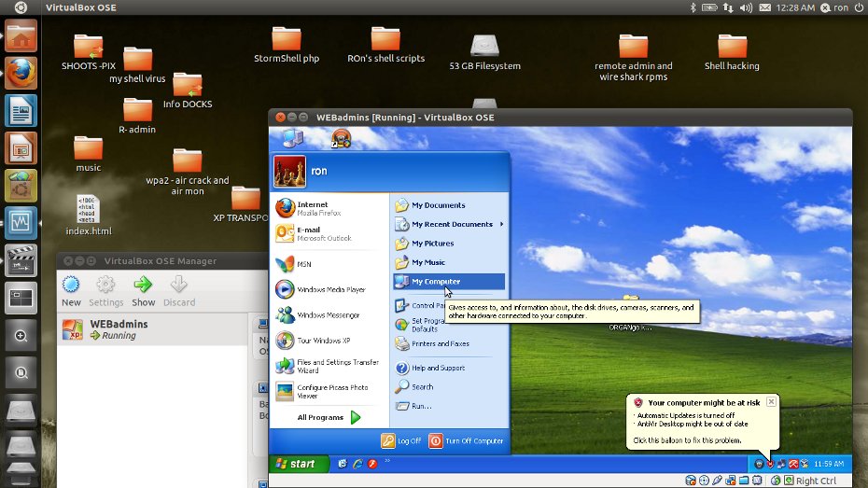Image resolution: width=868 pixels, height=488 pixels.
Task: Click the network computers tray icon
Action: pos(781,464)
